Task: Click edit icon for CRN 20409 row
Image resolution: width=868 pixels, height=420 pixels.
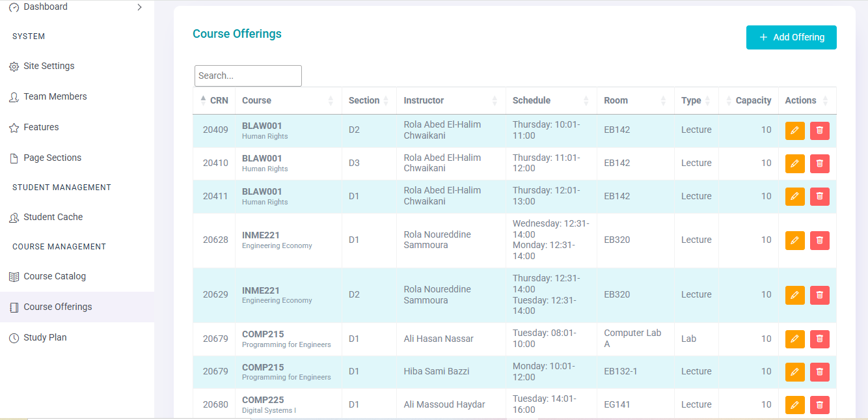Action: (794, 131)
